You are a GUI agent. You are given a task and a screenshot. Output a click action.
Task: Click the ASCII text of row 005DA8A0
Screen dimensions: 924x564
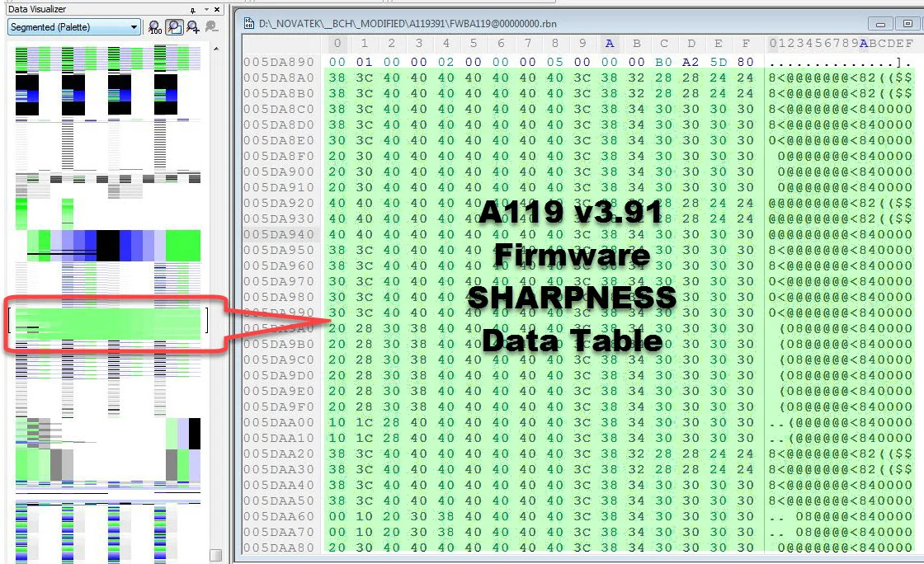click(x=841, y=78)
